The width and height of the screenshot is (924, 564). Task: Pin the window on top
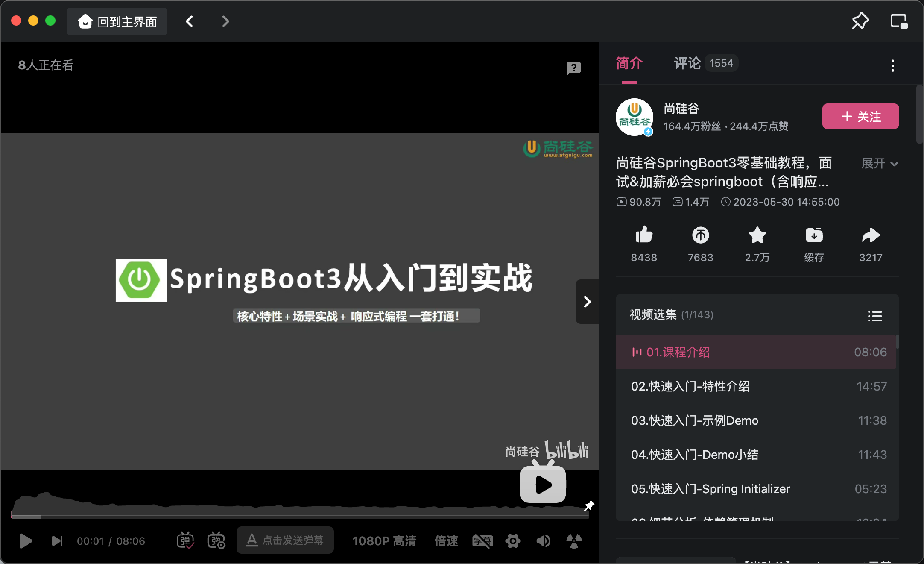click(x=860, y=21)
